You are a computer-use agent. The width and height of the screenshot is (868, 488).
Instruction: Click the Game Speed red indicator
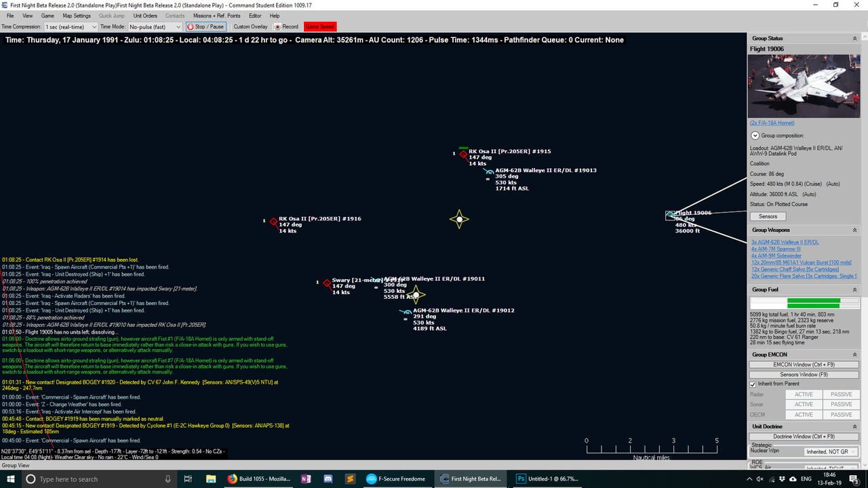[319, 26]
